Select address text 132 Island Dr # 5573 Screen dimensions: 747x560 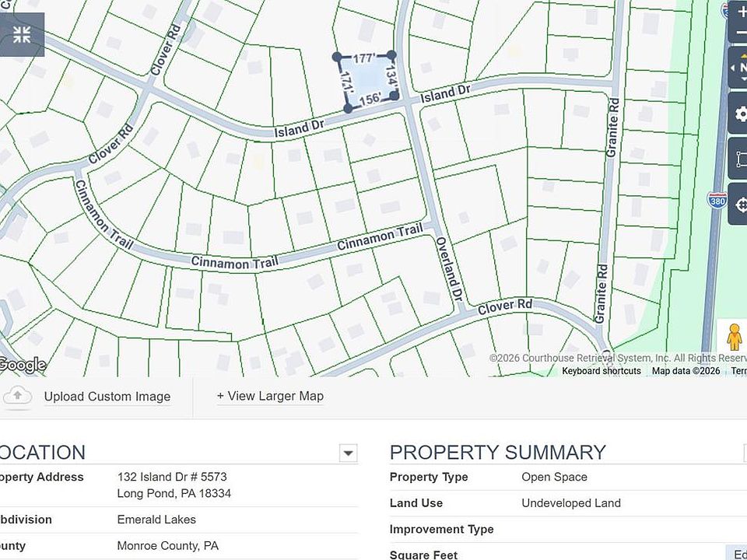pyautogui.click(x=172, y=477)
